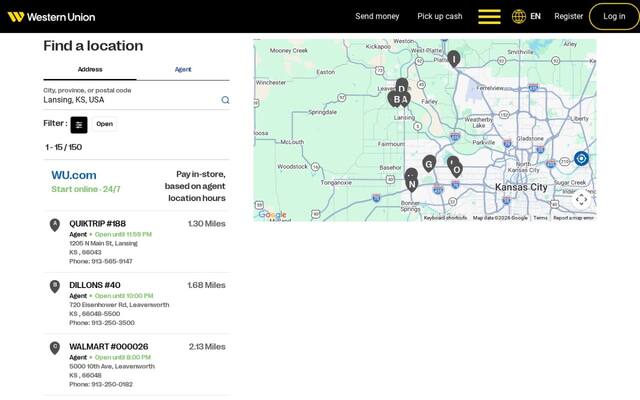640x400 pixels.
Task: Click address 720 Eisenhower Rd, Leavenworth
Action: click(119, 305)
